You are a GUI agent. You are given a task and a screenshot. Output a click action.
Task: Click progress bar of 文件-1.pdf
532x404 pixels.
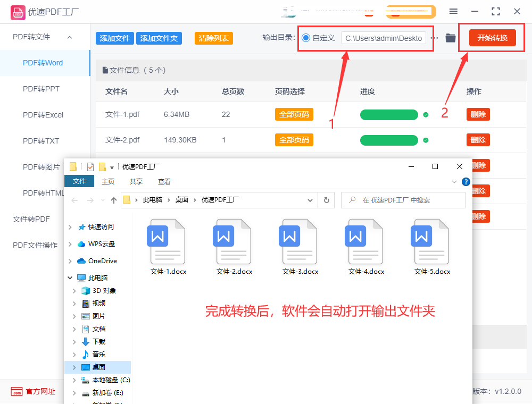pos(389,115)
